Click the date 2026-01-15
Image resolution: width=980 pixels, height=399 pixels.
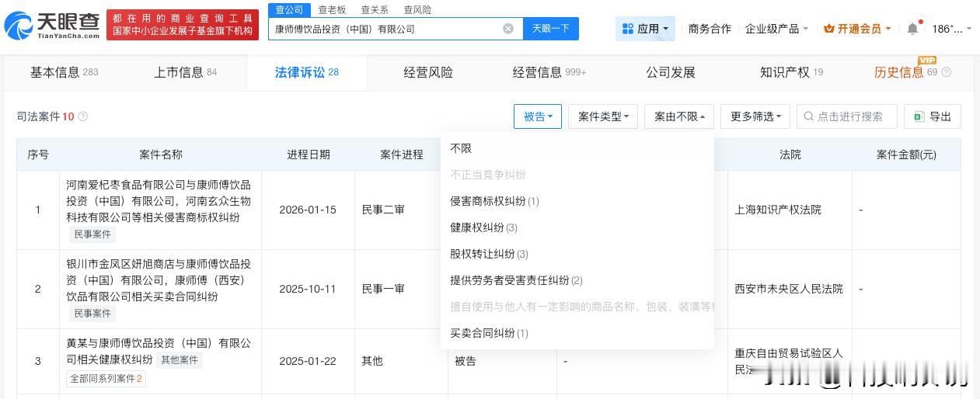(x=308, y=210)
